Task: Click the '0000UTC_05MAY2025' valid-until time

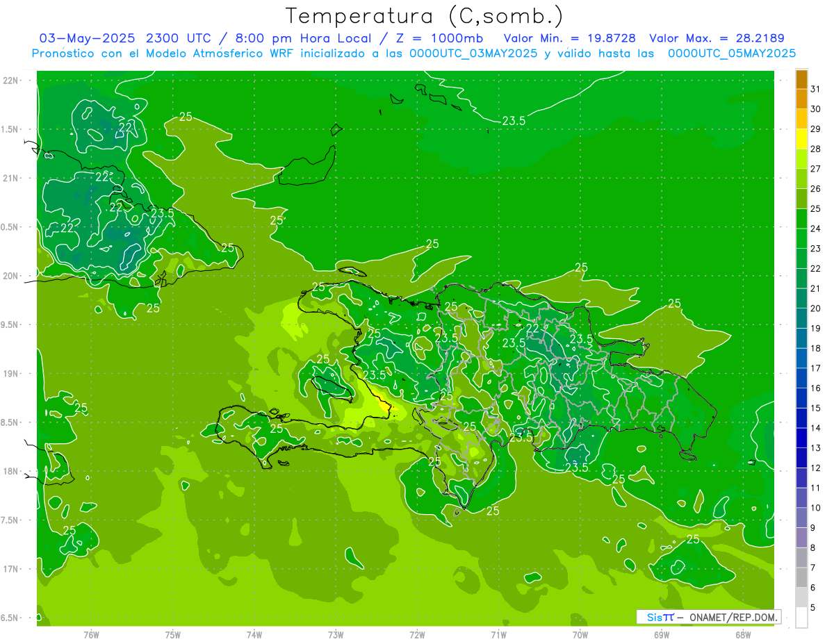Action: click(x=732, y=53)
